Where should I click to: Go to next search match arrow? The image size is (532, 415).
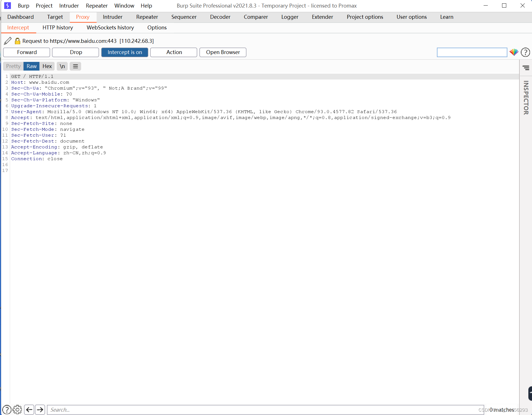pyautogui.click(x=40, y=410)
